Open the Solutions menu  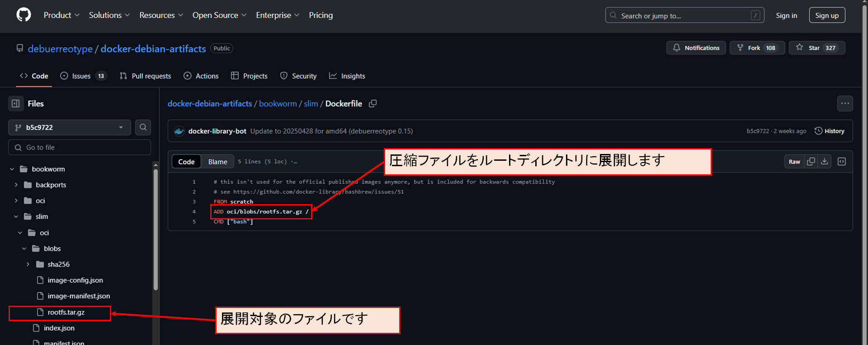(109, 15)
